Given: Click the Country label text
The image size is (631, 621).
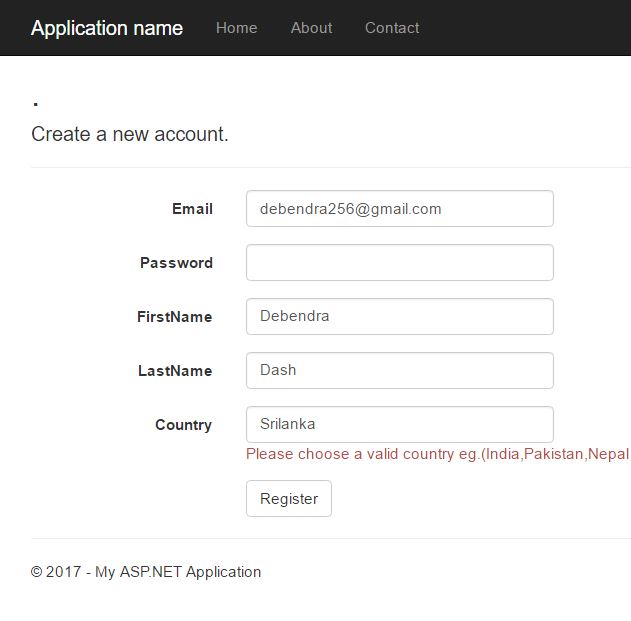Looking at the screenshot, I should (183, 425).
